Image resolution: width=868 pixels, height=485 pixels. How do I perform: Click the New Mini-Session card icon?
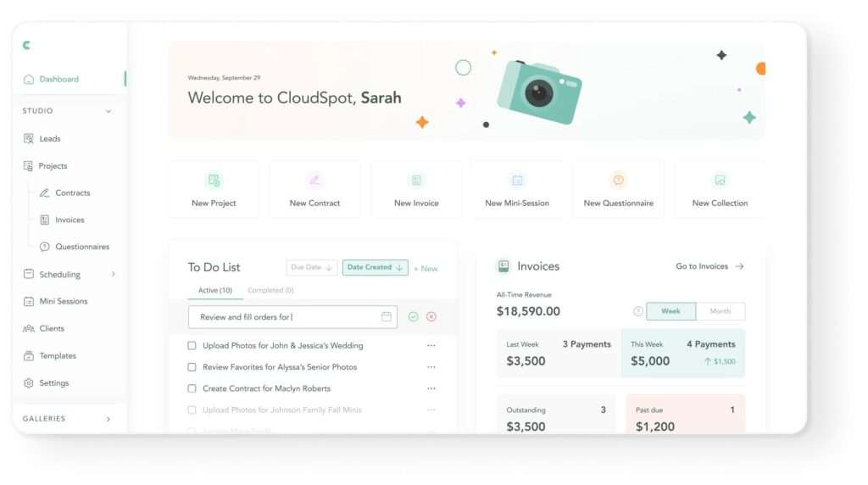(x=517, y=180)
